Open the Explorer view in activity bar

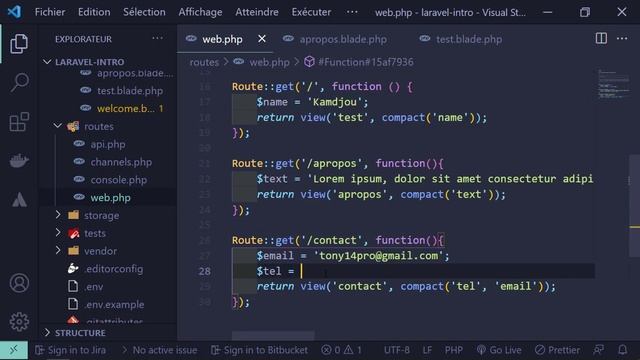(19, 44)
